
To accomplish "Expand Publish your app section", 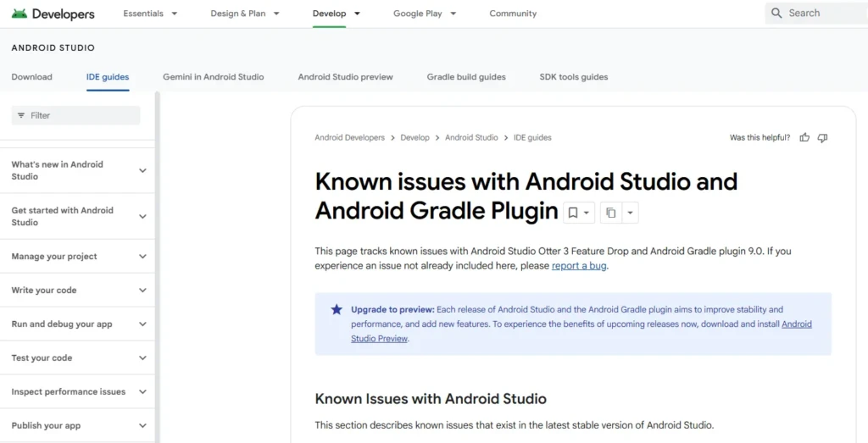I will coord(79,426).
